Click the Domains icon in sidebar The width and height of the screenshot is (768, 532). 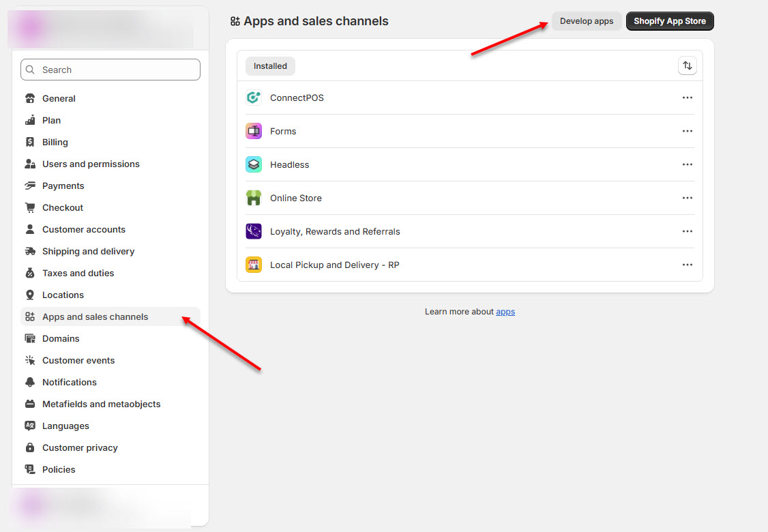point(30,338)
